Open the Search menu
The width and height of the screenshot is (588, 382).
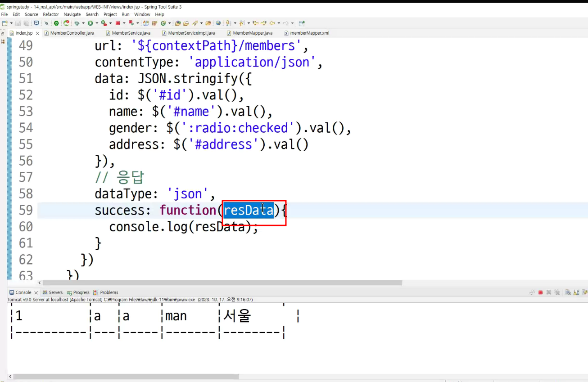point(92,14)
